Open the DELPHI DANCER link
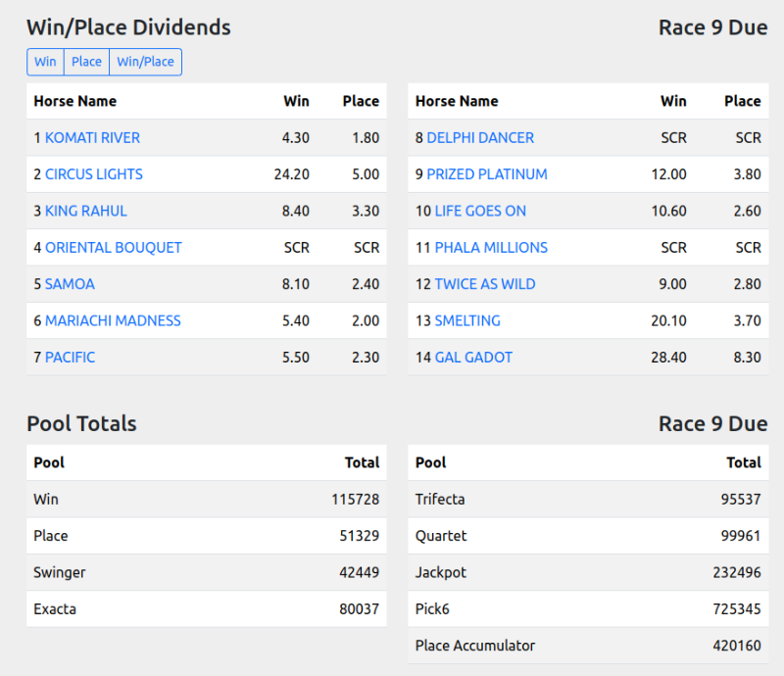Viewport: 784px width, 676px height. click(x=480, y=138)
